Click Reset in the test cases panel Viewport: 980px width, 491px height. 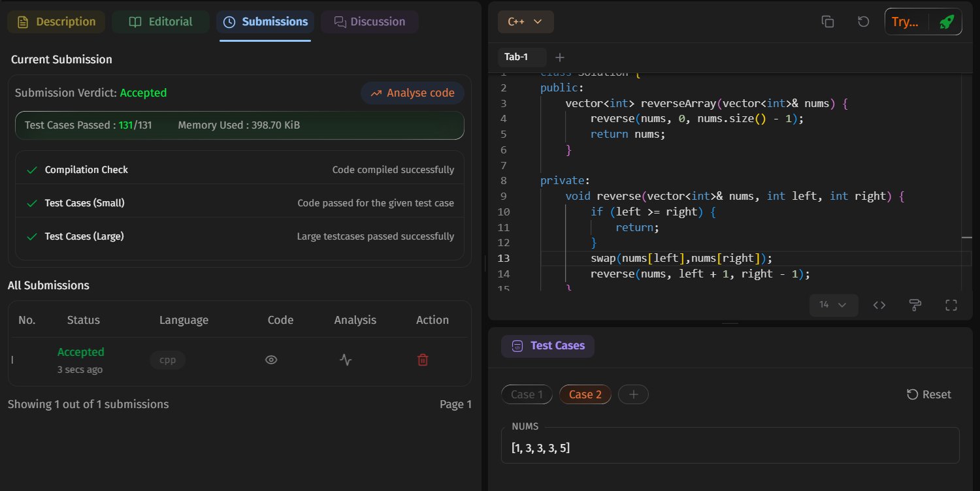[928, 394]
